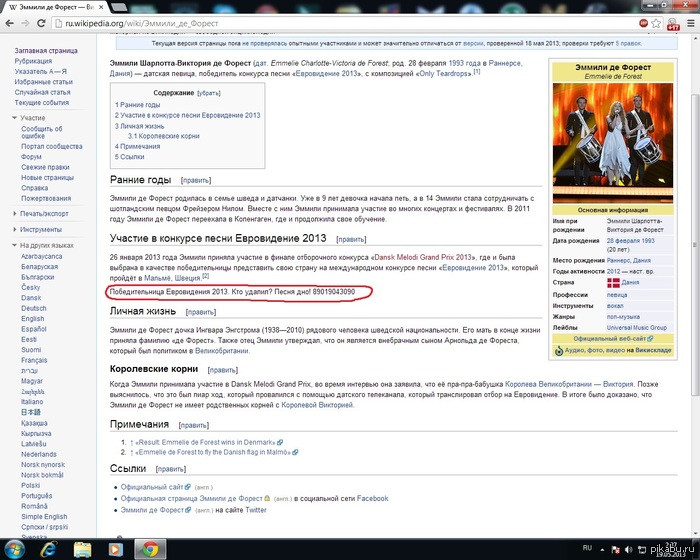
Task: Open a new empty browser tab
Action: 118,7
